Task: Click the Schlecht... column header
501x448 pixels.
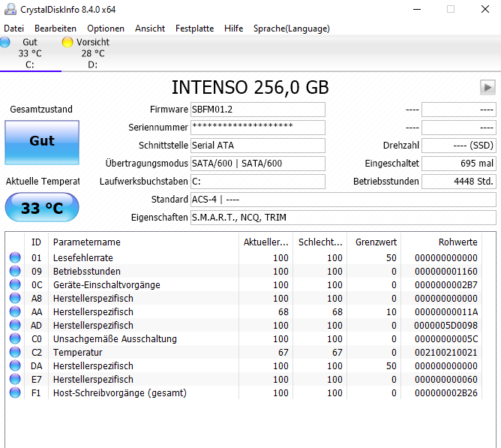Action: (319, 242)
